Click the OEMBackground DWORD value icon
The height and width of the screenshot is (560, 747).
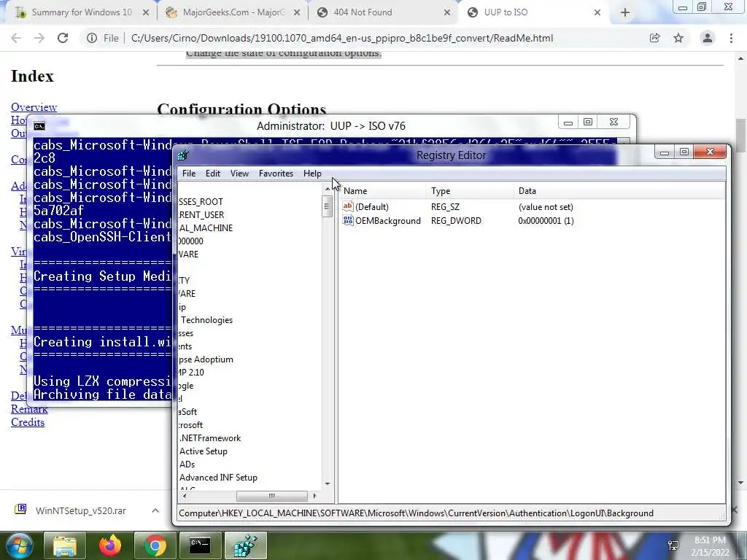(x=348, y=220)
